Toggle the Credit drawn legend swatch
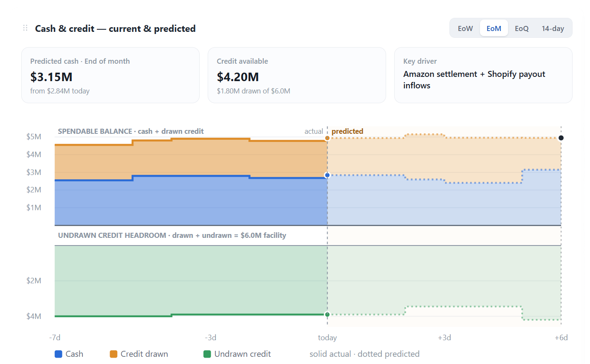This screenshot has height=364, width=590. [x=113, y=354]
